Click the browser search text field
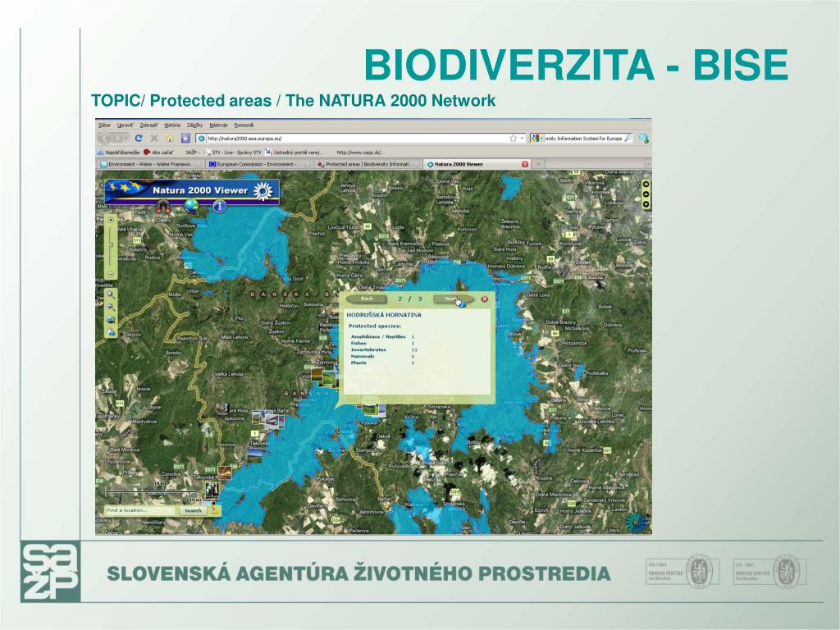The height and width of the screenshot is (630, 840). coord(583,138)
